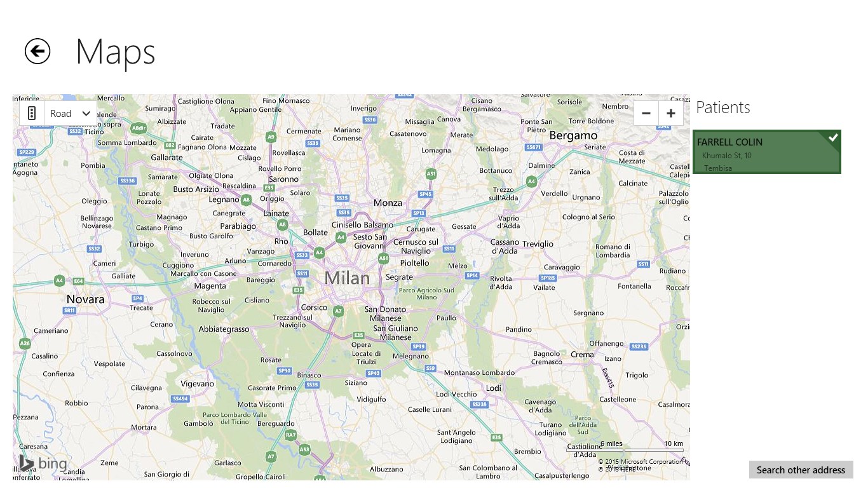Image resolution: width=868 pixels, height=488 pixels.
Task: Click the A26 highway shield
Action: [x=25, y=344]
